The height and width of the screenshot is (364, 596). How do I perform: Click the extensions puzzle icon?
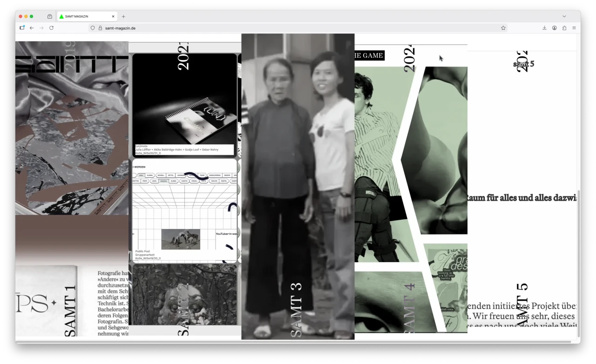(564, 28)
